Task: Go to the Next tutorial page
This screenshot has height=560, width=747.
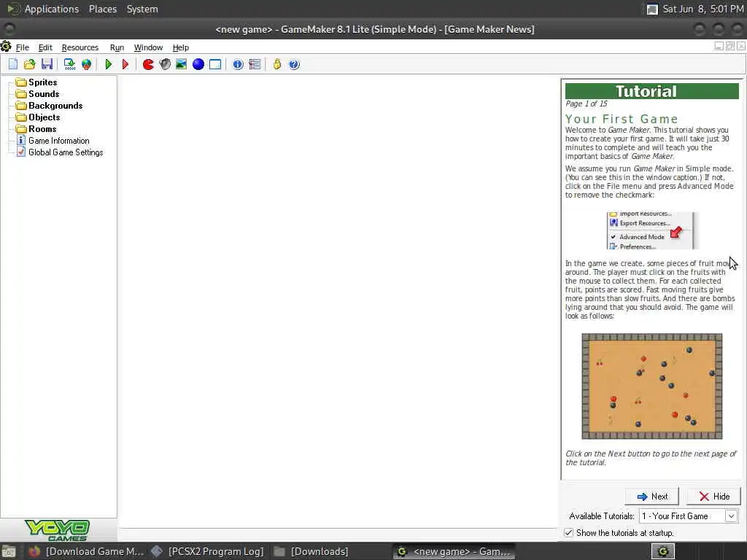Action: coord(651,496)
